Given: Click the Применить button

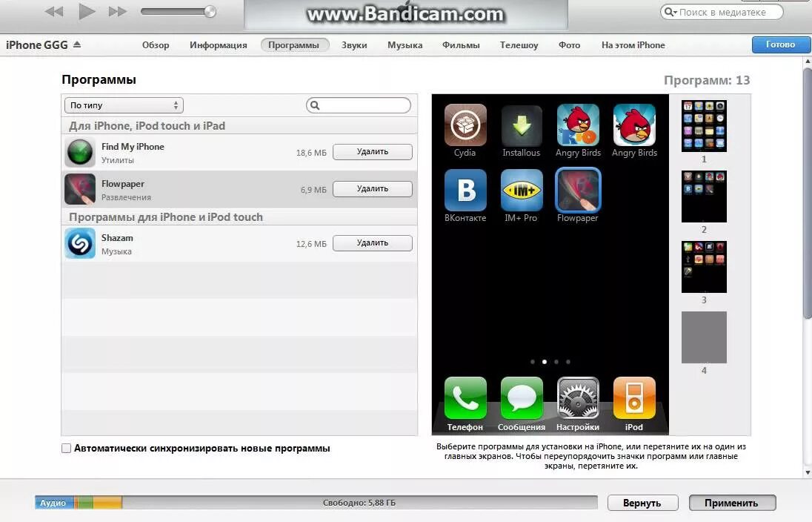Looking at the screenshot, I should point(732,503).
